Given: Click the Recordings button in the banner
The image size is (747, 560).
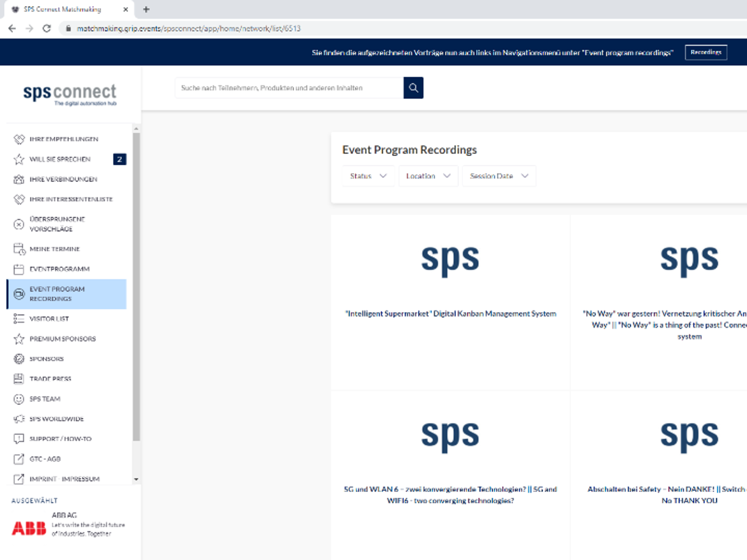Looking at the screenshot, I should point(706,52).
